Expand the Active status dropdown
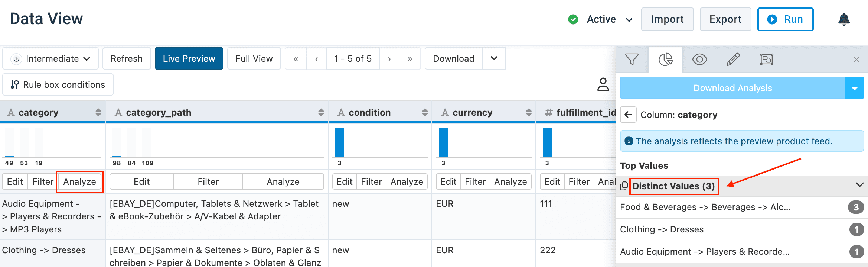 (629, 20)
